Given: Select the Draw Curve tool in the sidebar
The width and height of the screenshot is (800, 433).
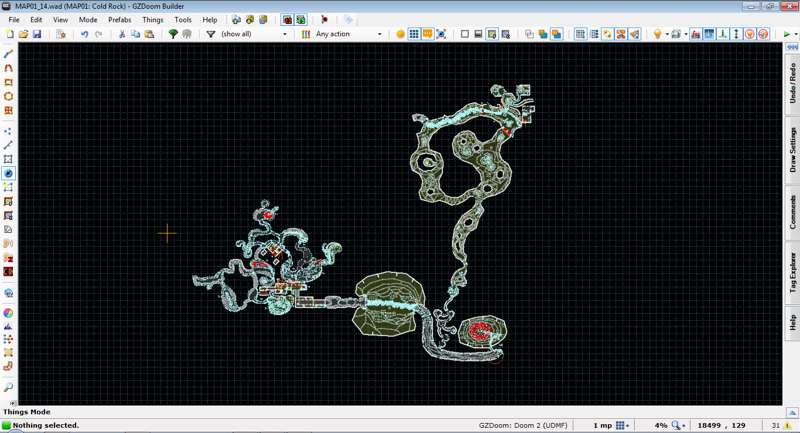Looking at the screenshot, I should coord(8,68).
